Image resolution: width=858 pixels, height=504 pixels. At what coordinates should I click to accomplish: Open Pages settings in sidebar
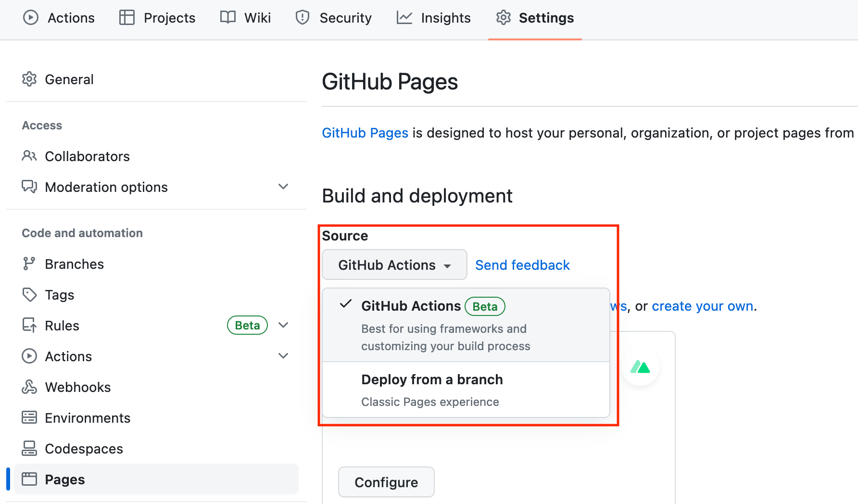pos(156,479)
